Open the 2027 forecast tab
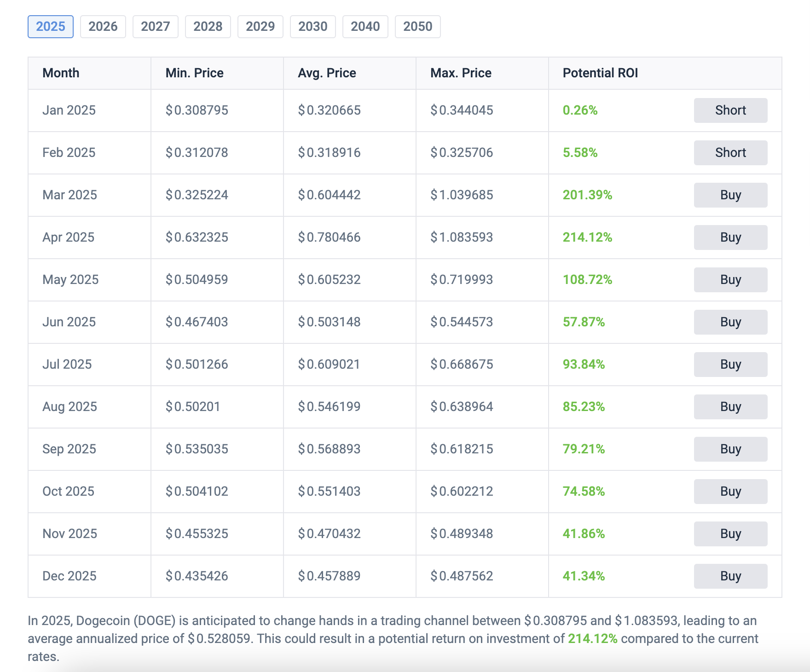The image size is (810, 672). (156, 27)
